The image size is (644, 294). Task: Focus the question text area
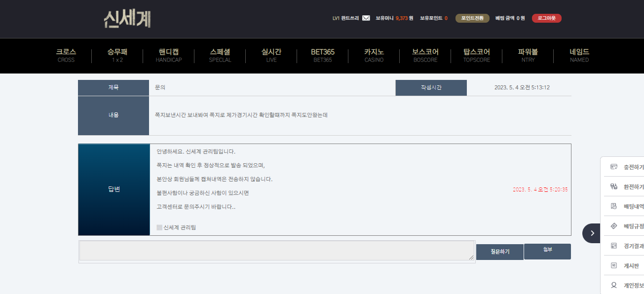[276, 251]
